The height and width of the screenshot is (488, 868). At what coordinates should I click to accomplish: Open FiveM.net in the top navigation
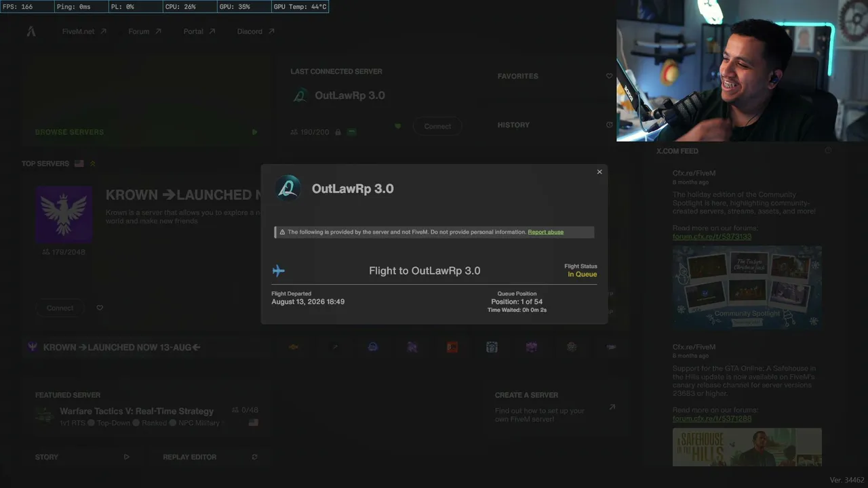[84, 31]
